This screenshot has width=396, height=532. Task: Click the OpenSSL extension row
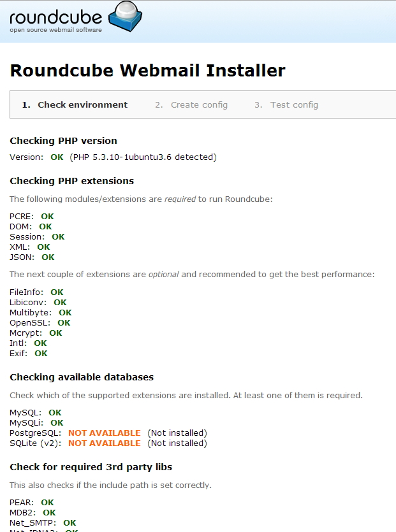point(40,322)
